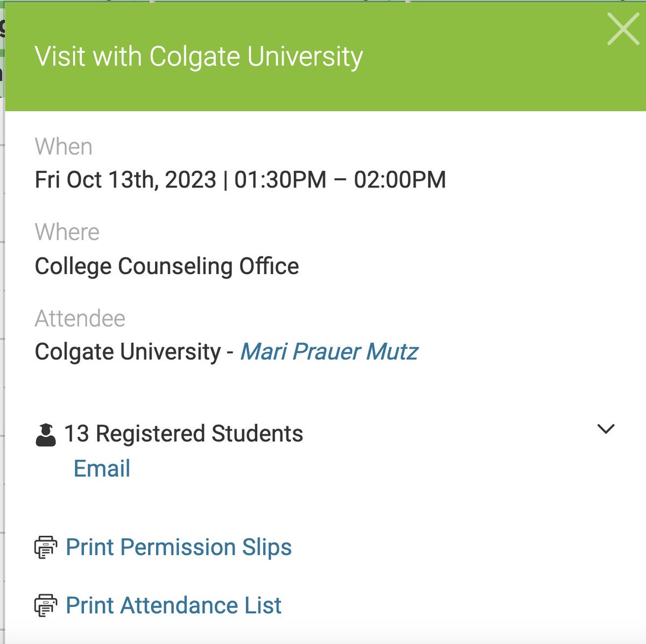Click the Where field label
This screenshot has width=646, height=644.
(67, 232)
